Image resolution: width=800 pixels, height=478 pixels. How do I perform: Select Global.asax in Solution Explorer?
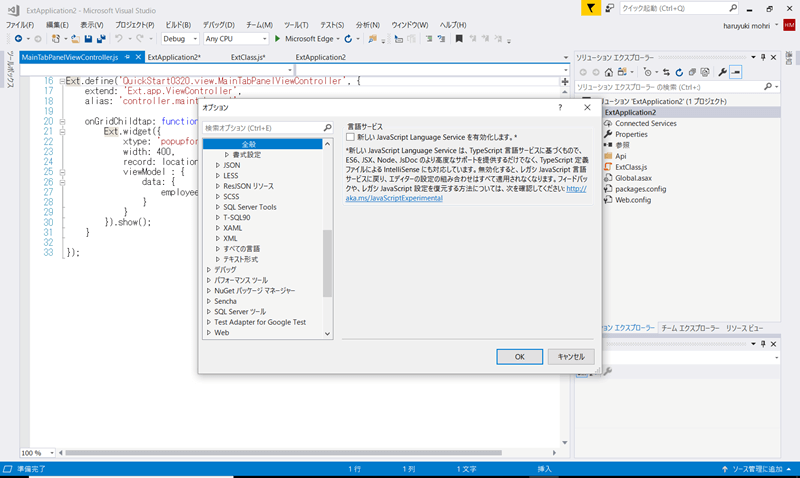[633, 178]
